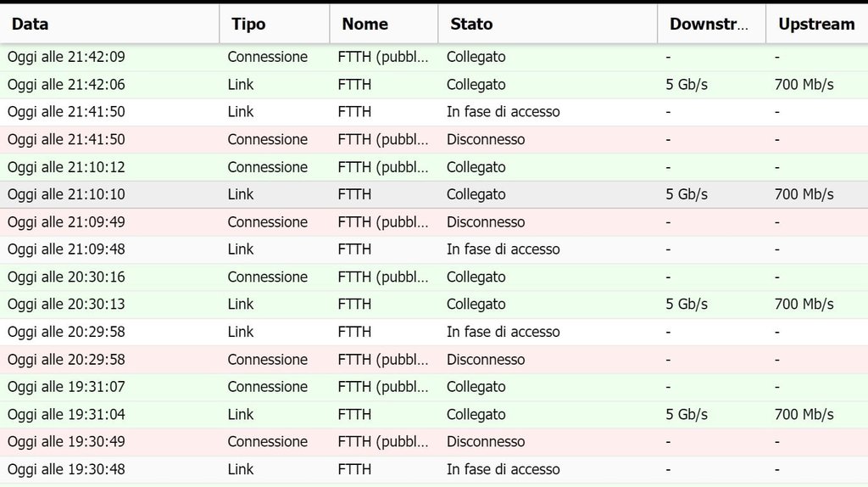Click the row timestamped 21:41:50 with Link type
868x487 pixels.
tap(241, 112)
